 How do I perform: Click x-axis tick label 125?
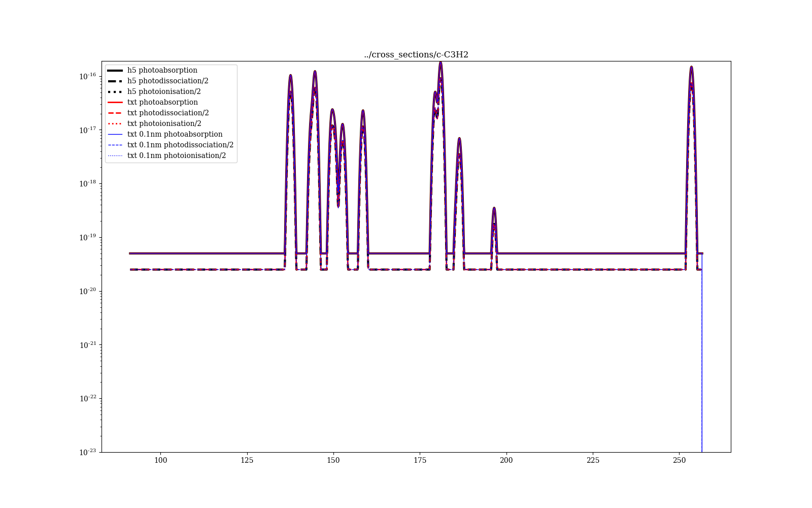tap(247, 460)
